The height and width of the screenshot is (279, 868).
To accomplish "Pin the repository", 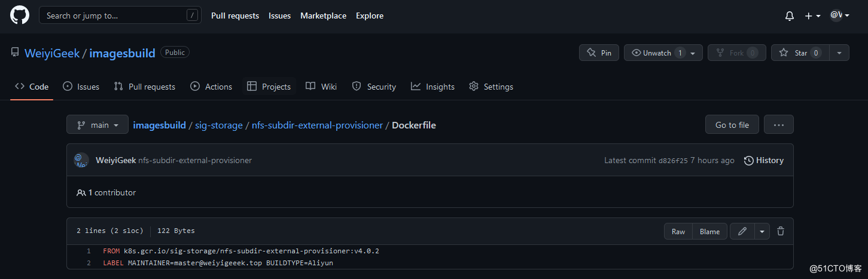I will 599,53.
